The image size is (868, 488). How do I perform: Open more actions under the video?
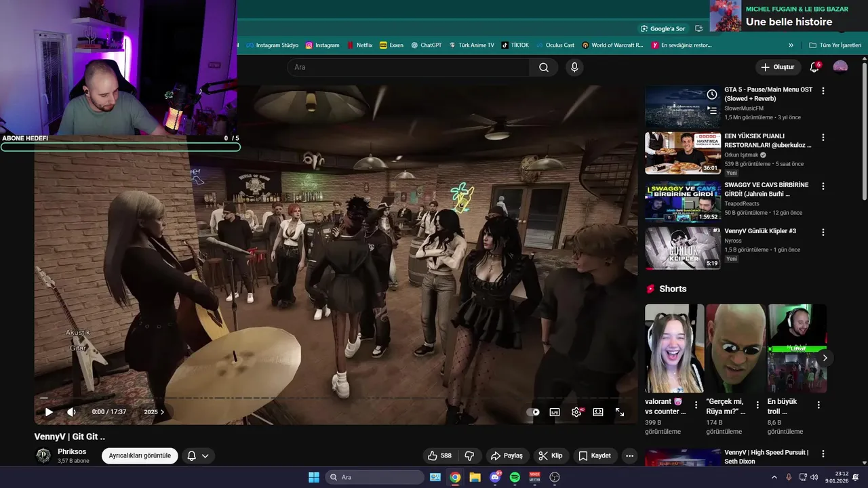click(629, 455)
